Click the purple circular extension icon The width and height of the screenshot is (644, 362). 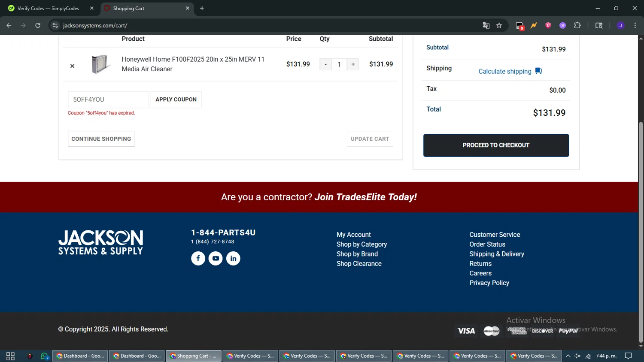point(563,25)
